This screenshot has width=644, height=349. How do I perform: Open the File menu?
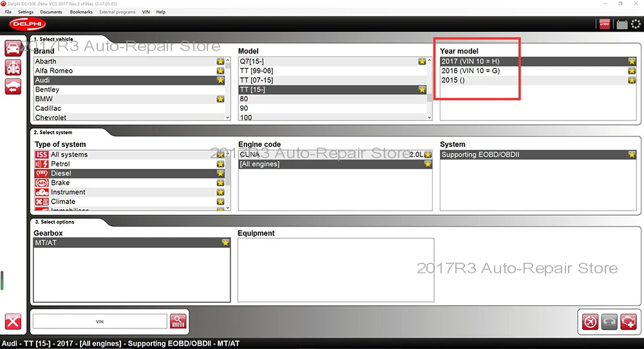8,12
